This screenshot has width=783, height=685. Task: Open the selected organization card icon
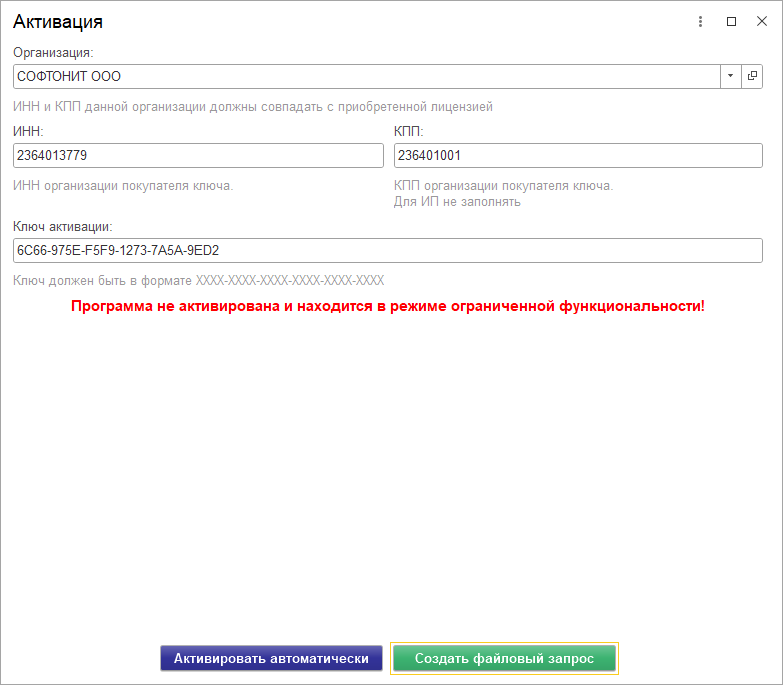tap(752, 76)
